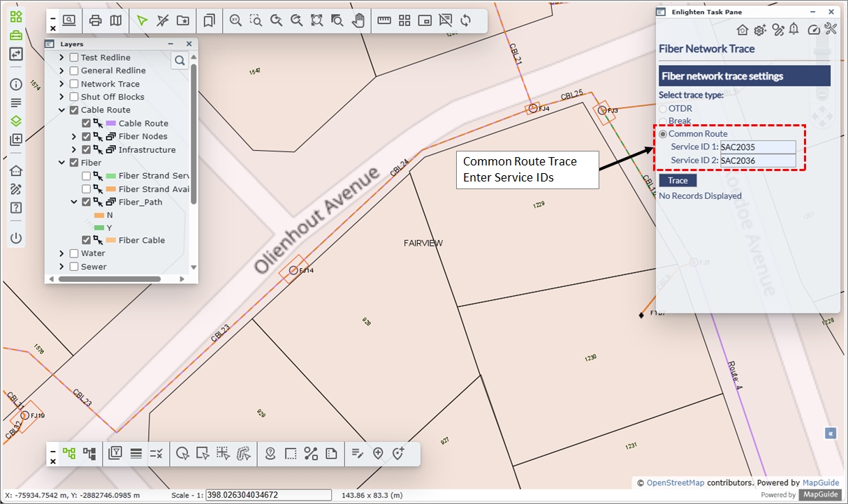Screen dimensions: 848x504
Task: Open the bookmarks icon in top toolbar
Action: tap(209, 20)
